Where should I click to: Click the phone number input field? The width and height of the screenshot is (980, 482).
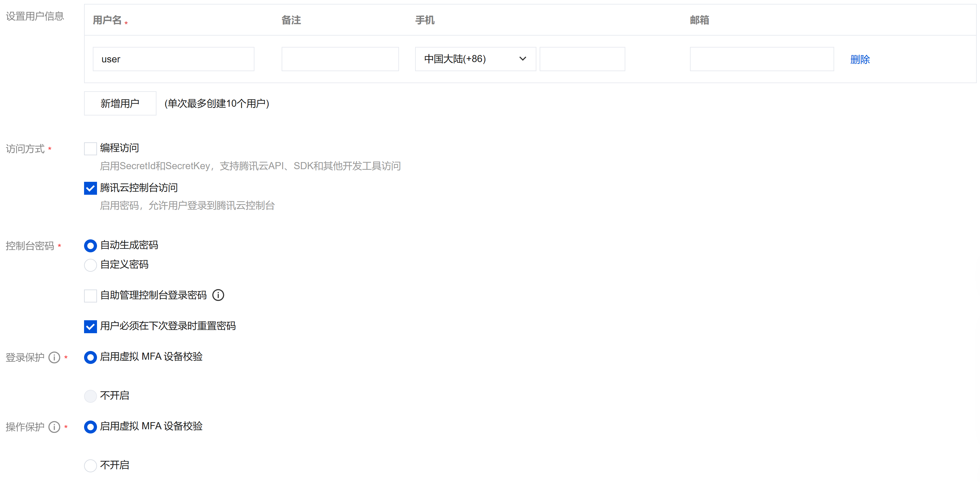pyautogui.click(x=582, y=59)
